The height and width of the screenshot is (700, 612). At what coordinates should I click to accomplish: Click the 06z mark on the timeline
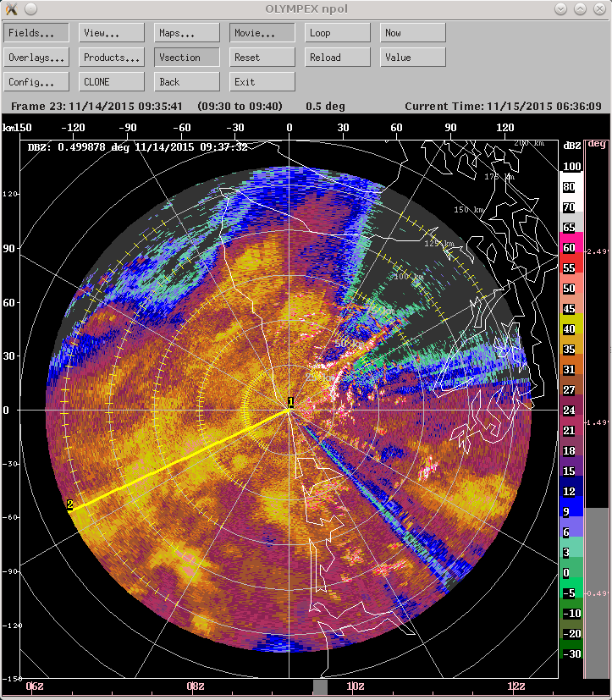[x=35, y=686]
